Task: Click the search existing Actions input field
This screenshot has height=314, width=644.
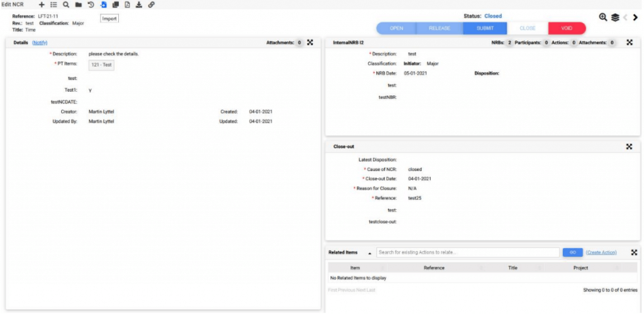Action: (x=468, y=252)
